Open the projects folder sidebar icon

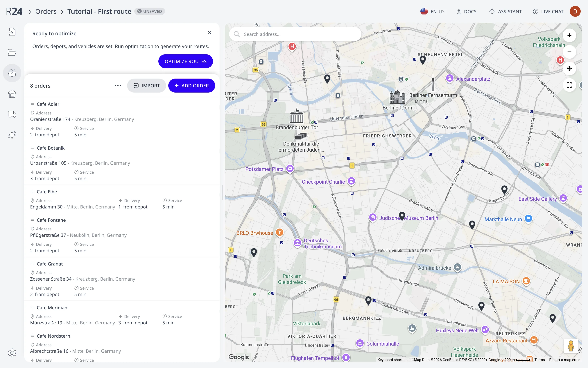[x=12, y=52]
